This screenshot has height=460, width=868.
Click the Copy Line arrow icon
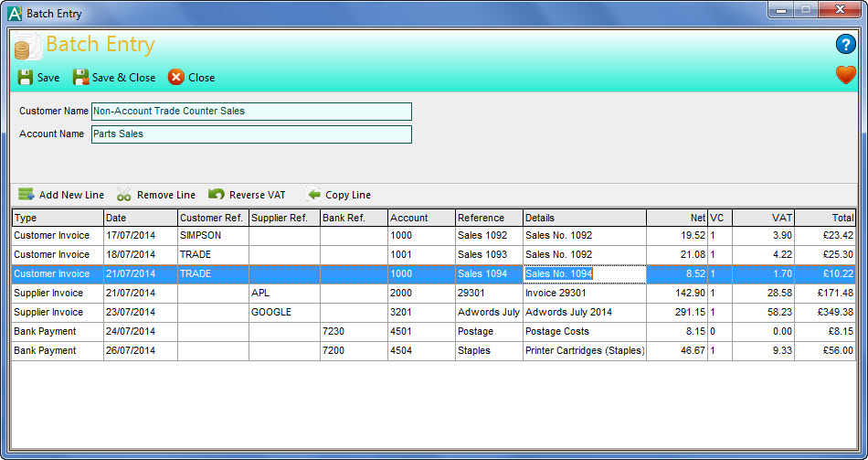(x=313, y=195)
